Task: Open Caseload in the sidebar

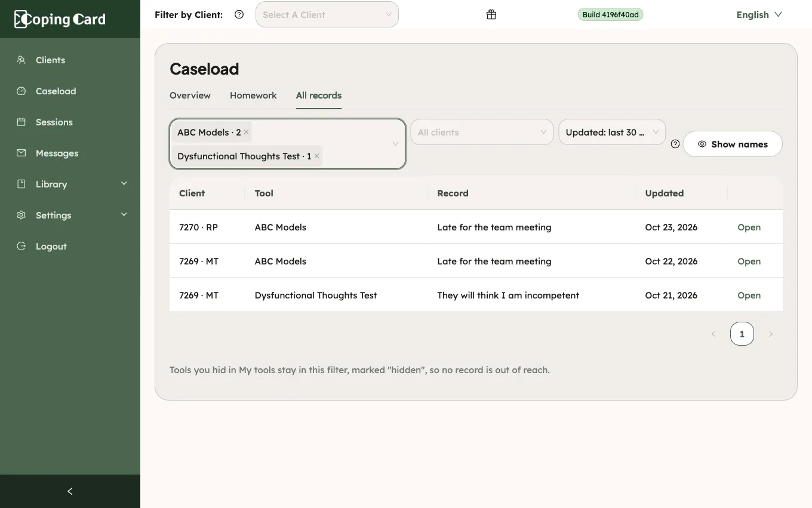Action: click(x=70, y=91)
